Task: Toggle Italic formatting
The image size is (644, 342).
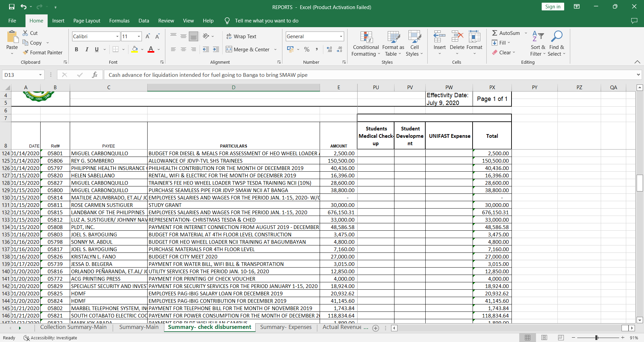Action: (x=87, y=49)
